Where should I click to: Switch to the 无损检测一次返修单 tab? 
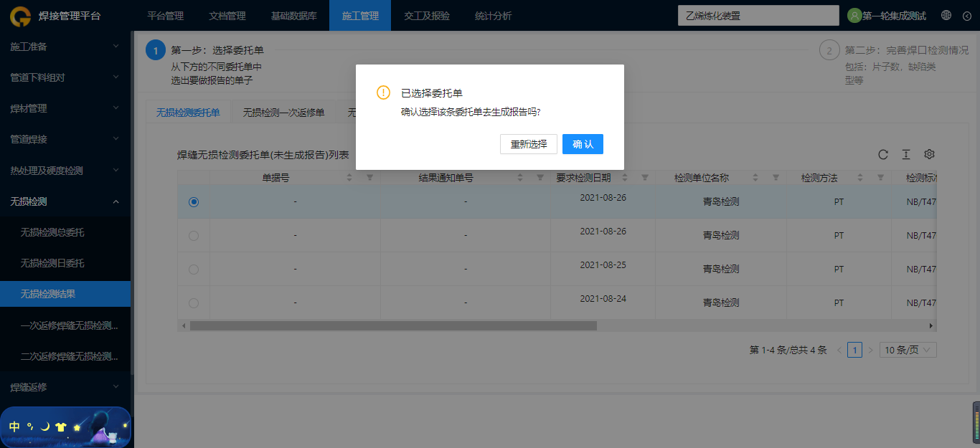(x=283, y=113)
